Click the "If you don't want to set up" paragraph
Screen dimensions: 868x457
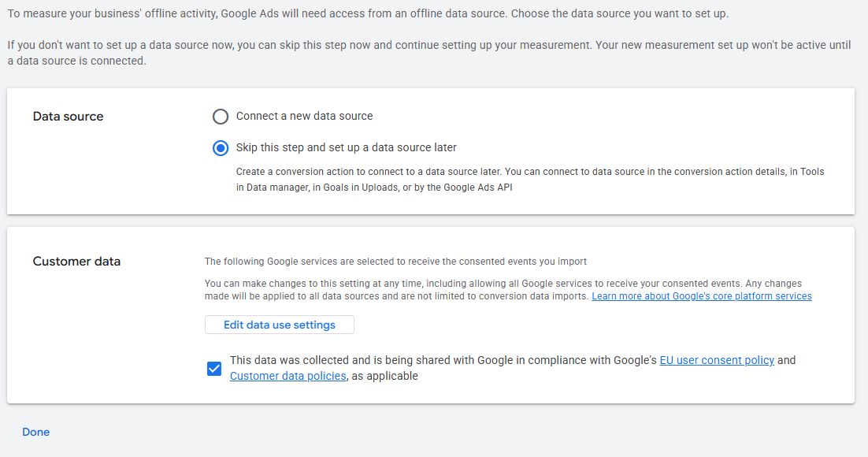[x=428, y=46]
